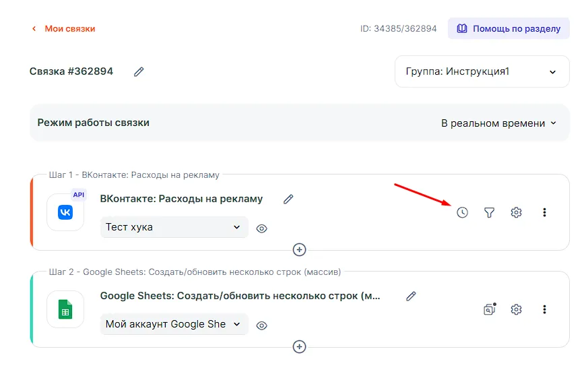The image size is (588, 374).
Task: Open the filter icon in VKontakte step
Action: 490,212
